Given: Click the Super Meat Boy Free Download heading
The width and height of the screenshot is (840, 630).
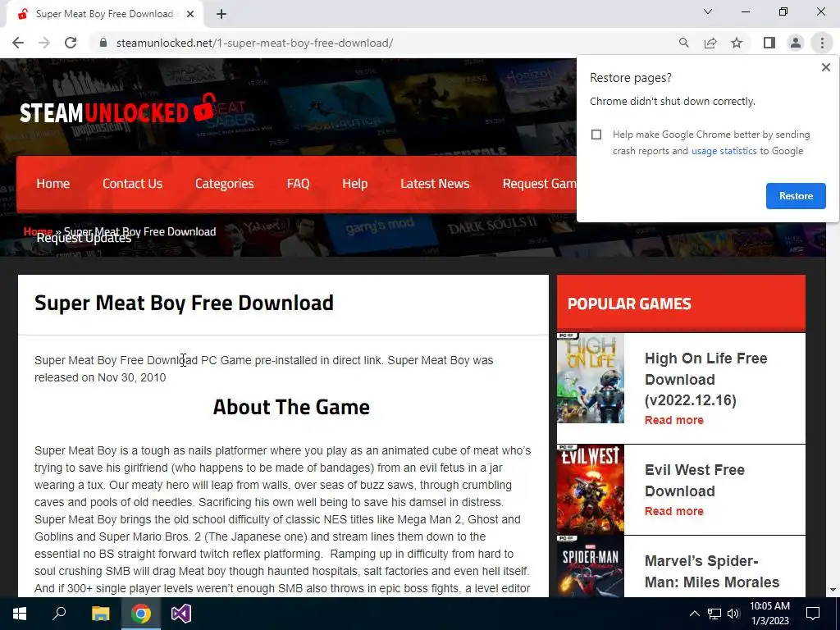Looking at the screenshot, I should click(184, 304).
